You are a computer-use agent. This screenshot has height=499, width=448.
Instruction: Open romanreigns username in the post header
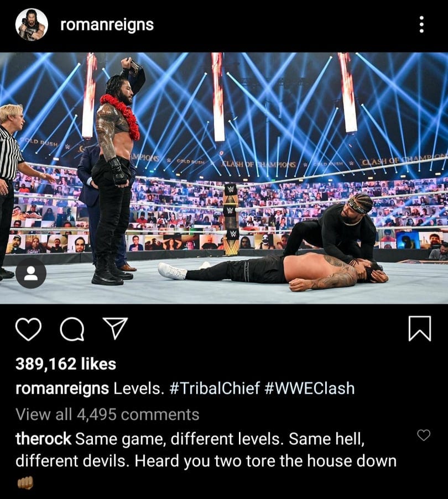pos(107,25)
